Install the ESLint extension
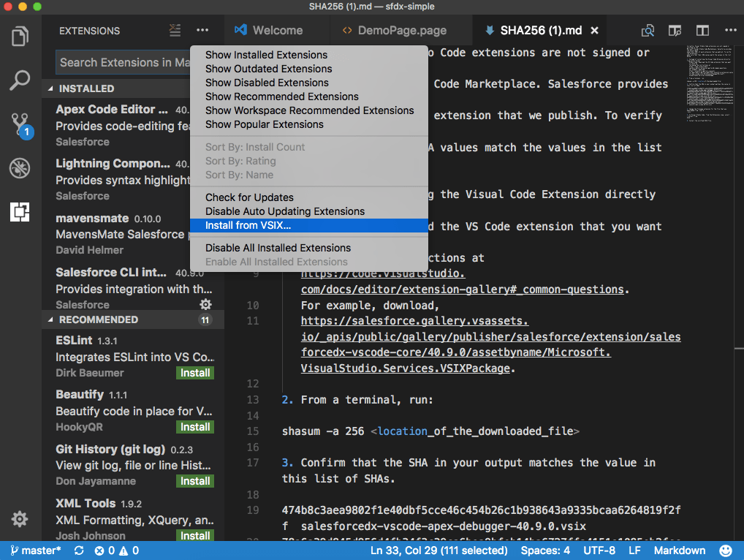Screen dimensions: 744x560 (x=195, y=373)
